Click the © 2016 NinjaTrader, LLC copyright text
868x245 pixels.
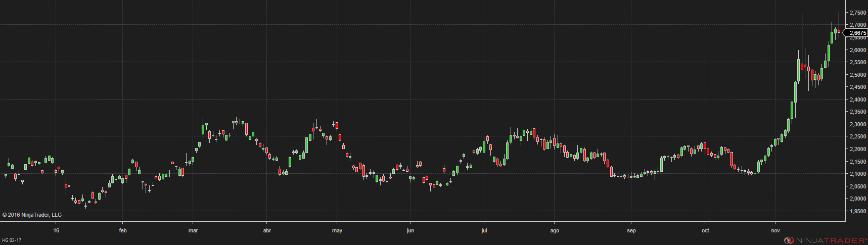pos(32,215)
